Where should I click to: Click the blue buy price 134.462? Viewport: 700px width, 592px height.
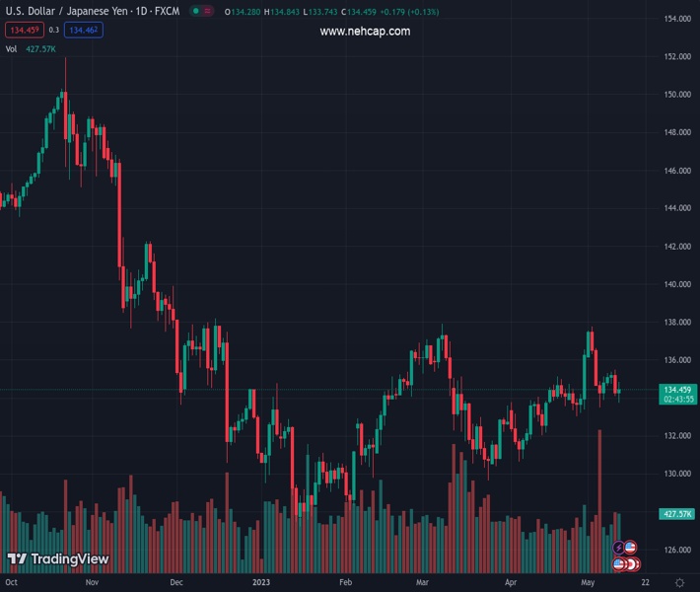pyautogui.click(x=84, y=31)
